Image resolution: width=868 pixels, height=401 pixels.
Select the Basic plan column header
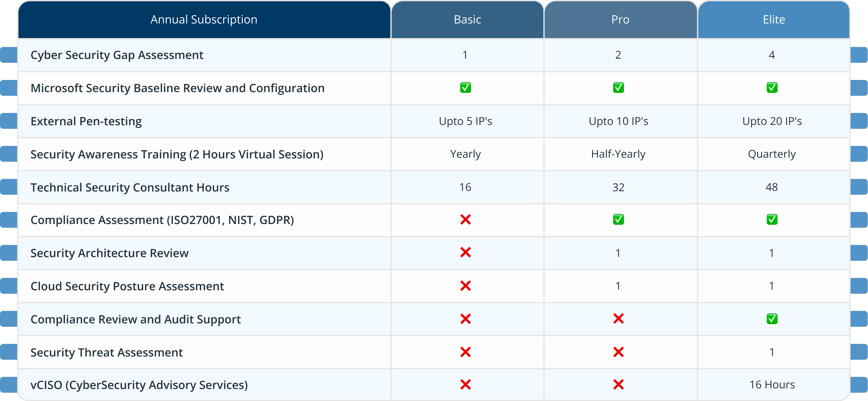[x=467, y=19]
